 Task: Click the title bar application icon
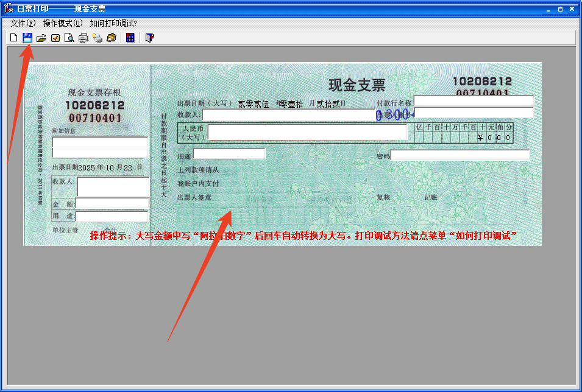9,8
